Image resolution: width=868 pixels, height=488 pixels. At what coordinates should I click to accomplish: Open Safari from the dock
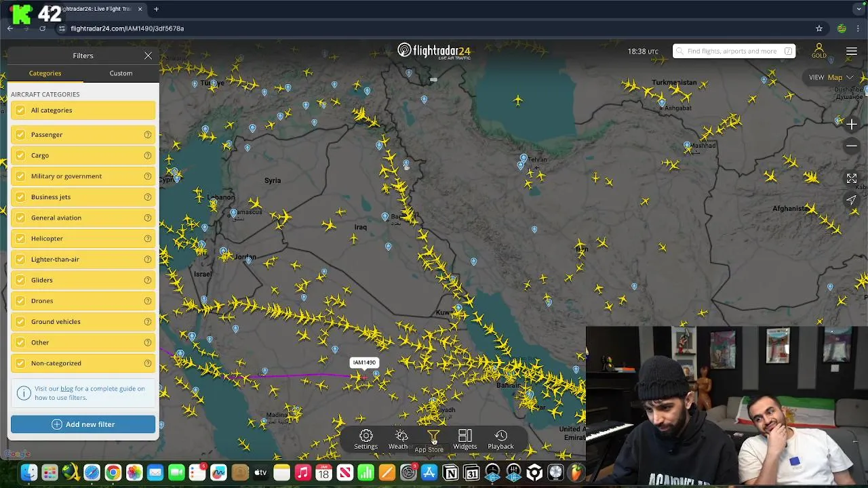pos(92,472)
